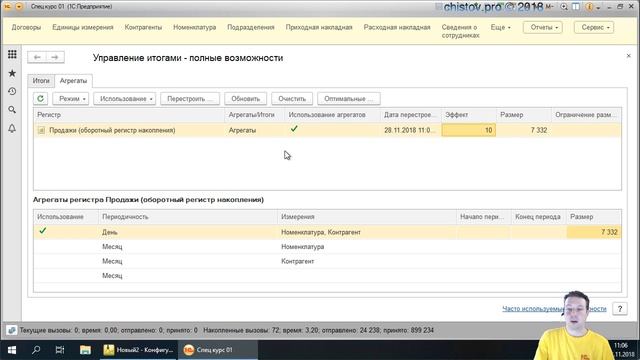Select the День aggregate row

coord(327,232)
